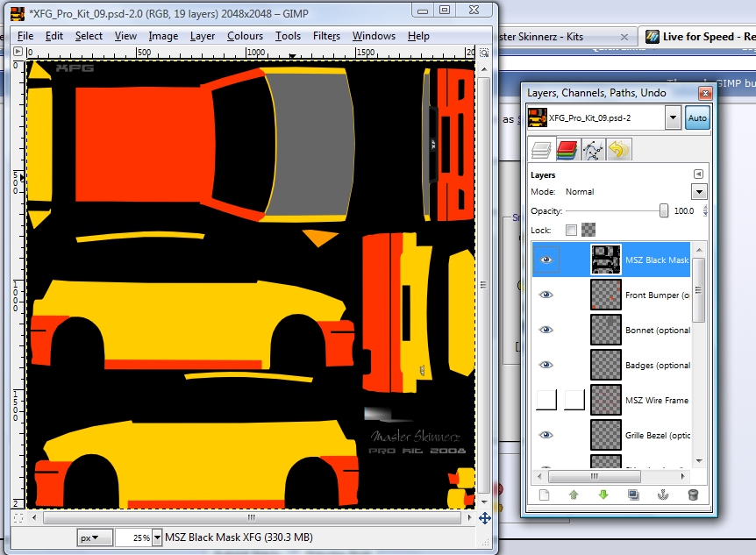Viewport: 756px width, 555px height.
Task: Close the Layers, Channels, Paths dialog
Action: (705, 93)
